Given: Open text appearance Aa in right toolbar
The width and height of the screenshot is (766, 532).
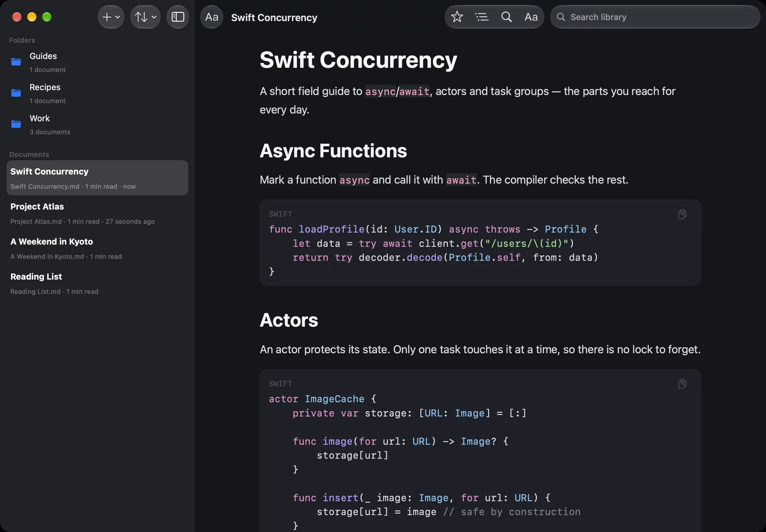Looking at the screenshot, I should [531, 17].
